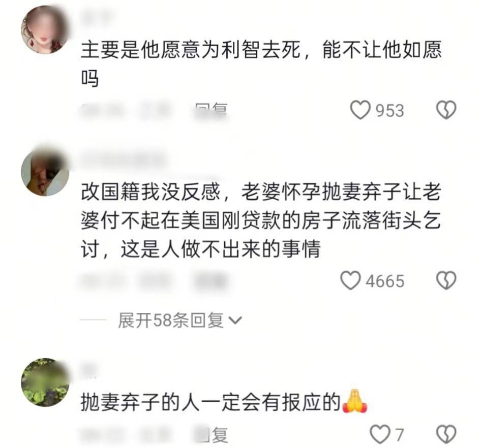Select the comment text about 改国籍我没反感

pos(261,220)
